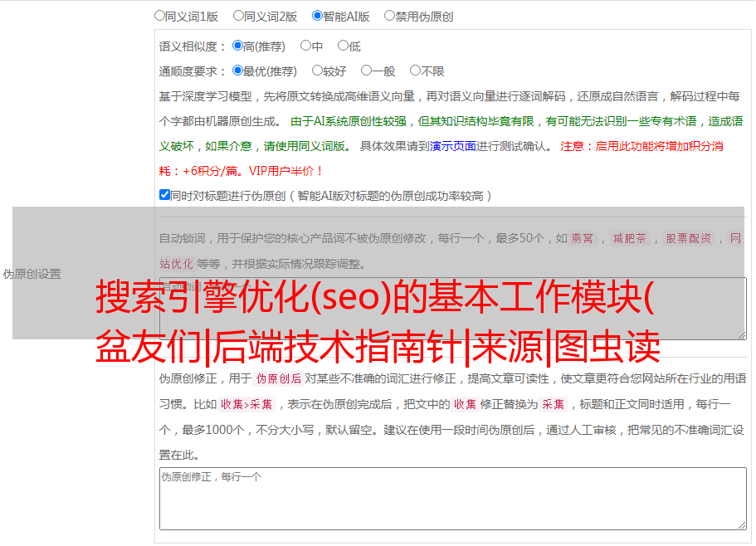Open the 演示页面 link
This screenshot has height=546, width=756.
pos(452,146)
